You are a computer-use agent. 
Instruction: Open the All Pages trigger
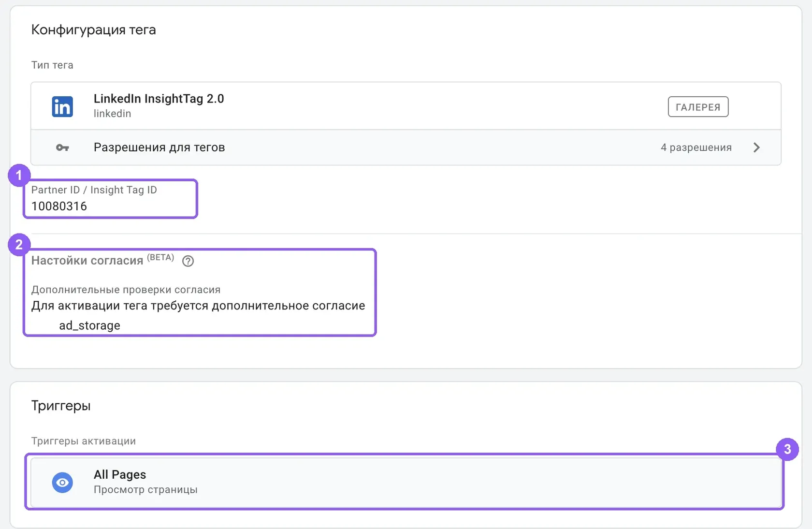click(406, 482)
